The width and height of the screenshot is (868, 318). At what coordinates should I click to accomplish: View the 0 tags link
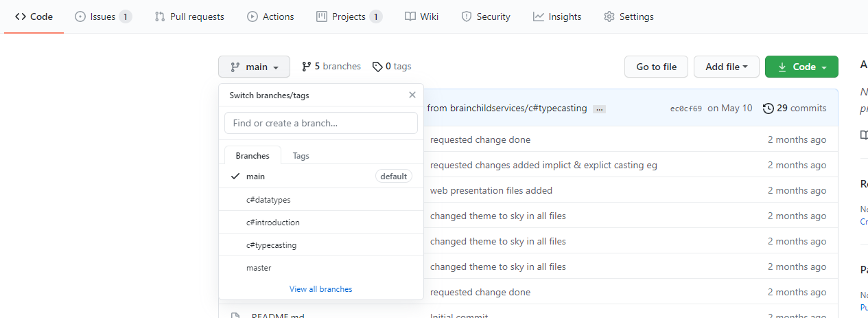tap(392, 67)
